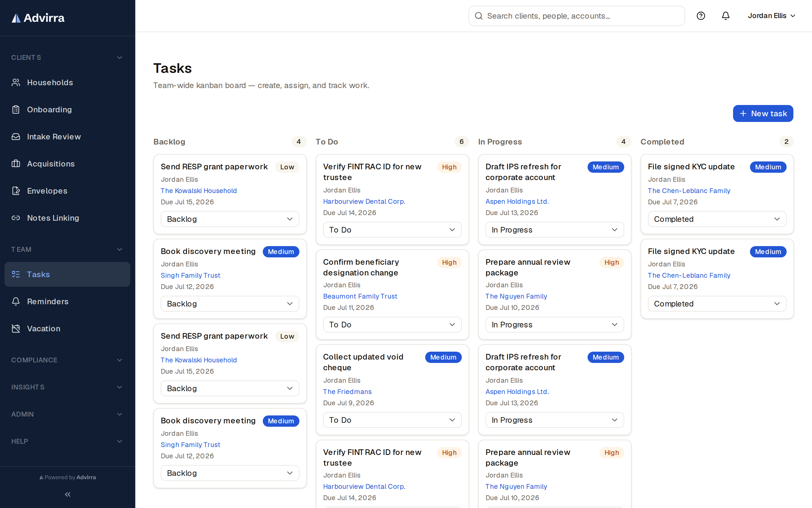Open Intake Review
Image resolution: width=812 pixels, height=508 pixels.
tap(67, 137)
